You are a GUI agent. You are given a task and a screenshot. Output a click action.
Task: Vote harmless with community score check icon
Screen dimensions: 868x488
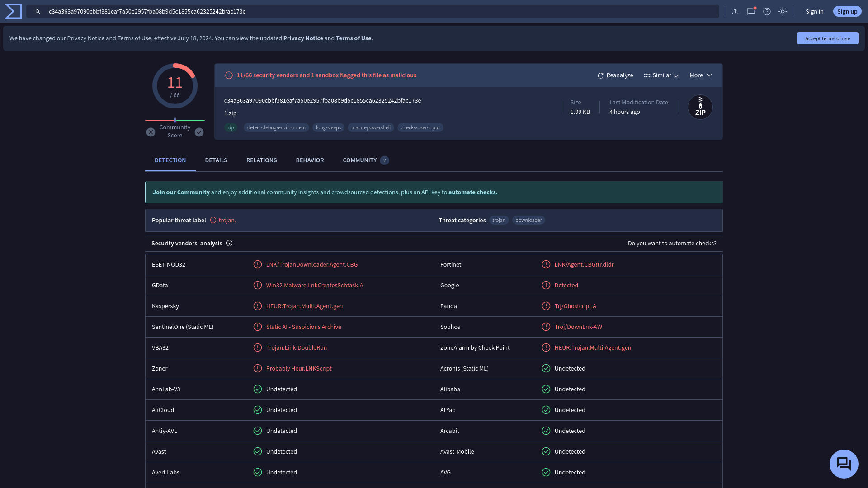coord(199,132)
